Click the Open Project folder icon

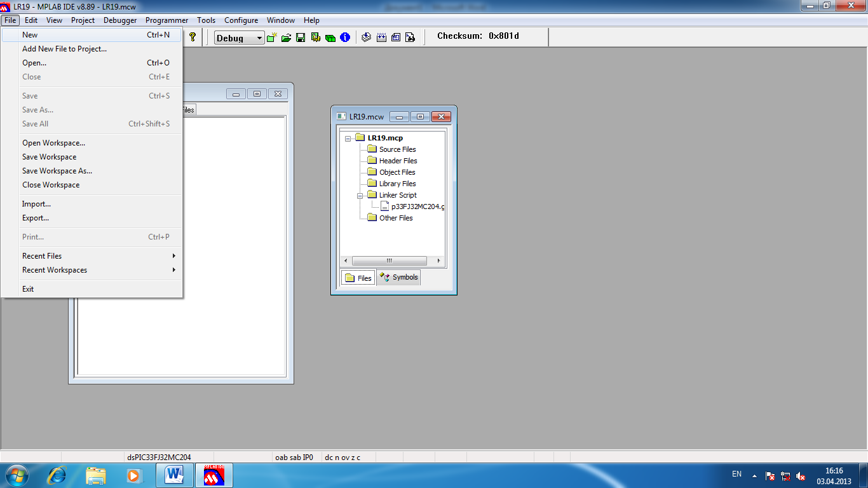coord(286,37)
